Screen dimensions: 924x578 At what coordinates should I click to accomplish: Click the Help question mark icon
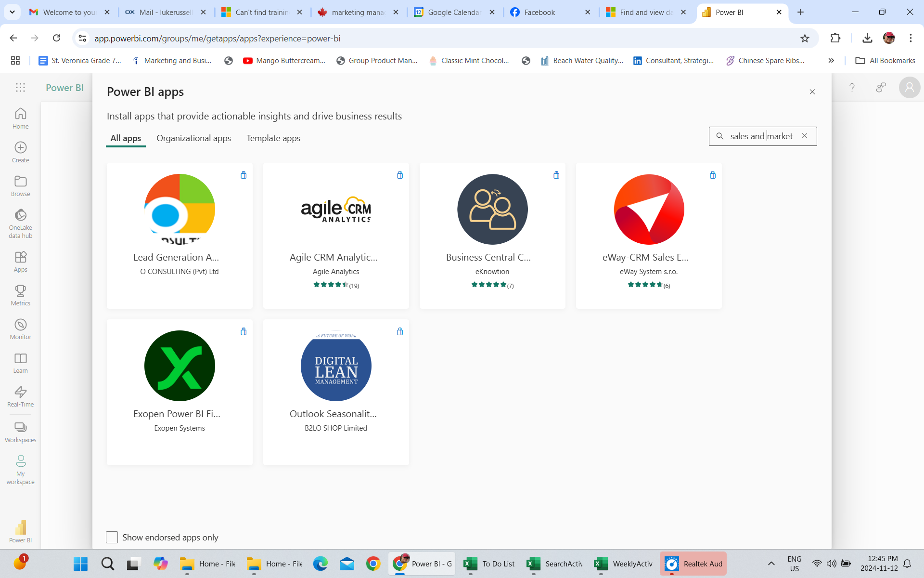pos(852,87)
